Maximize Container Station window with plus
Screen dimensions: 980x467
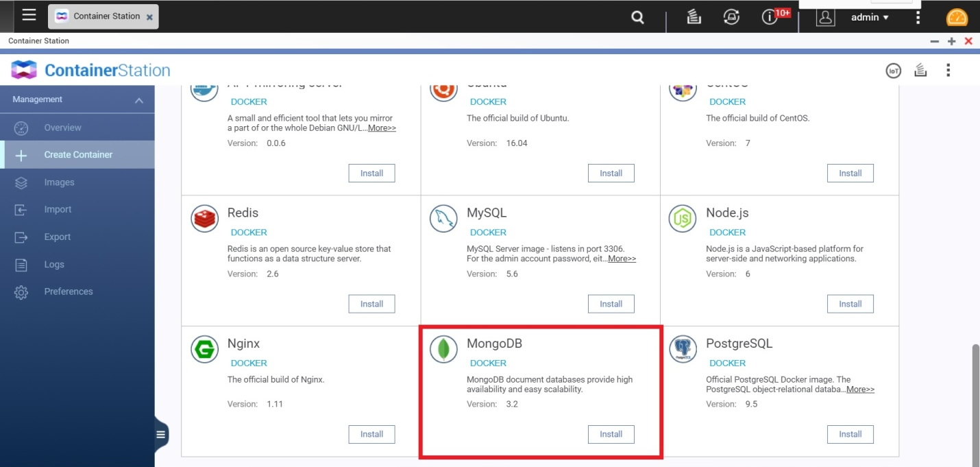pyautogui.click(x=951, y=42)
